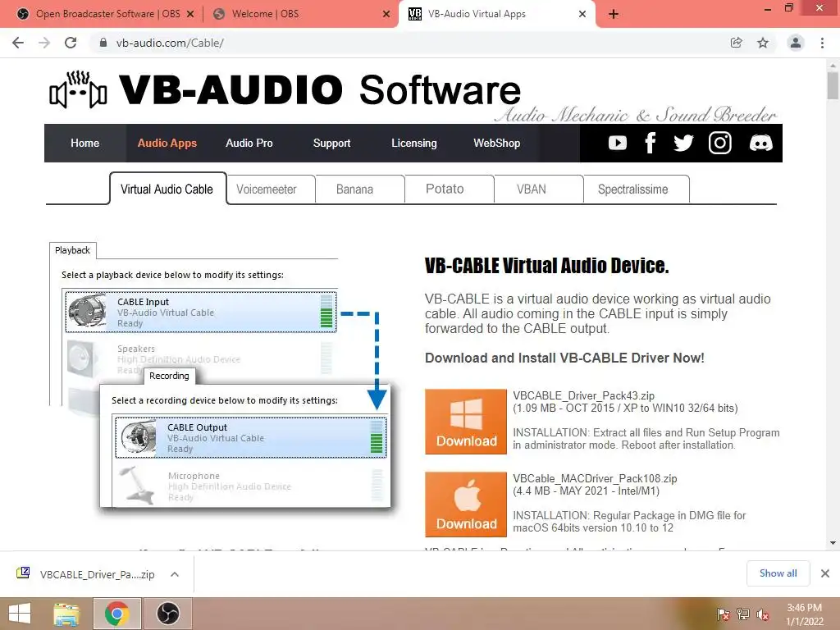Viewport: 840px width, 630px height.
Task: Click the taskbar clock showing 3:46 PM
Action: coord(804,614)
